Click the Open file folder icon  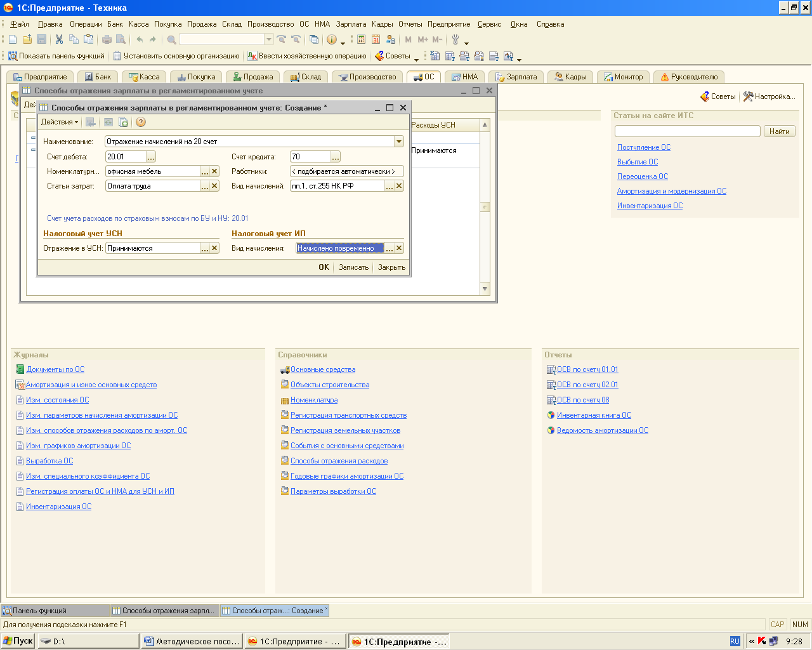point(27,39)
